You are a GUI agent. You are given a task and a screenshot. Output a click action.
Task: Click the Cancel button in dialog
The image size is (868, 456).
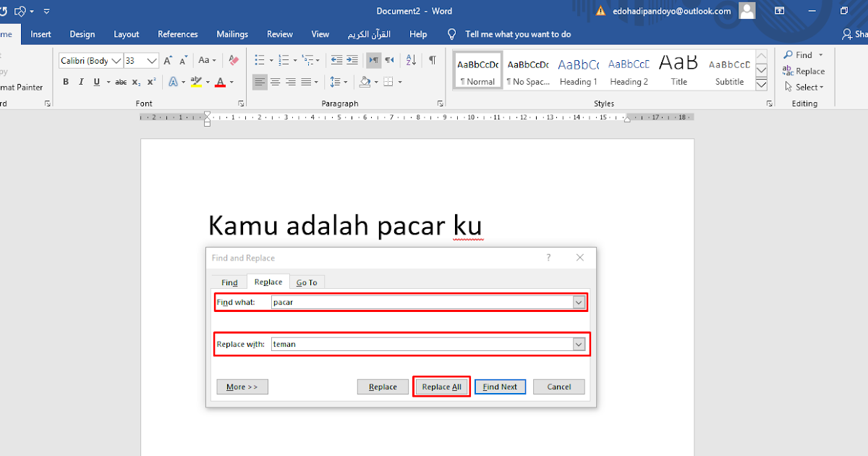[x=559, y=387]
